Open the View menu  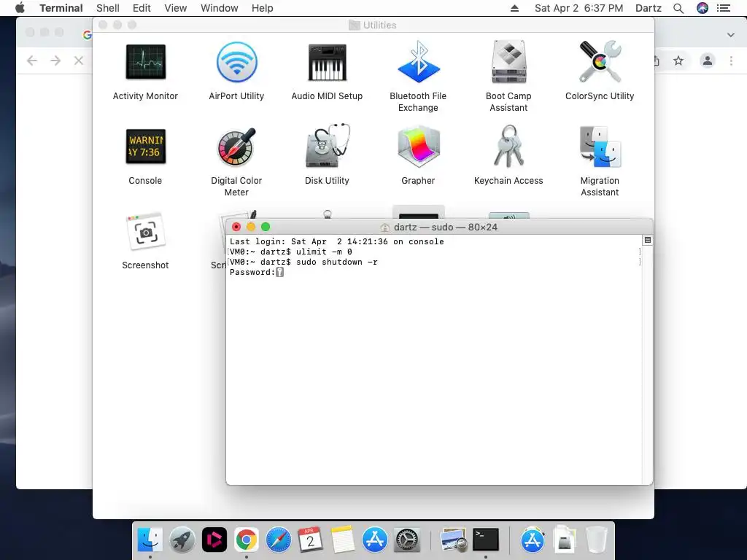point(175,8)
